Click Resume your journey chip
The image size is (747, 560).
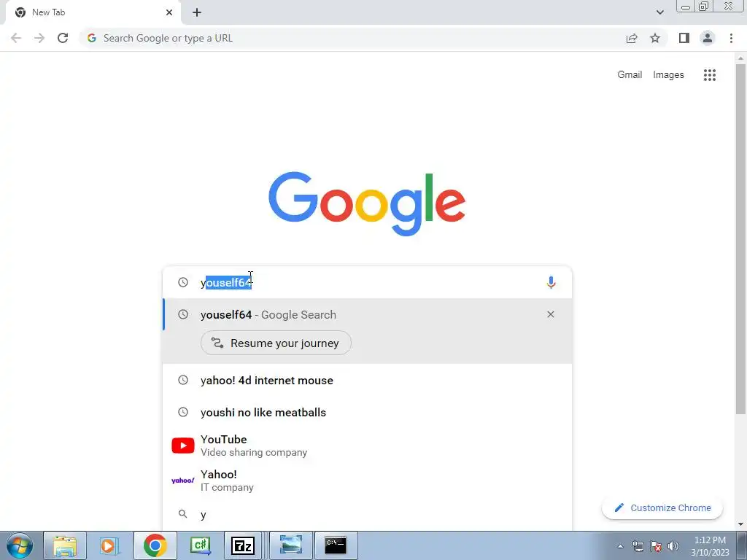tap(276, 343)
